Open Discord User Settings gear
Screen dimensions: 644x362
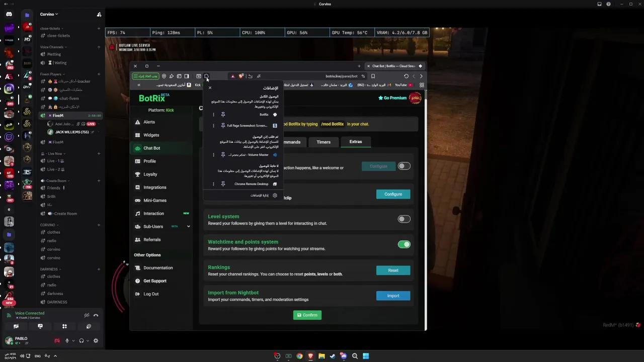pyautogui.click(x=96, y=341)
